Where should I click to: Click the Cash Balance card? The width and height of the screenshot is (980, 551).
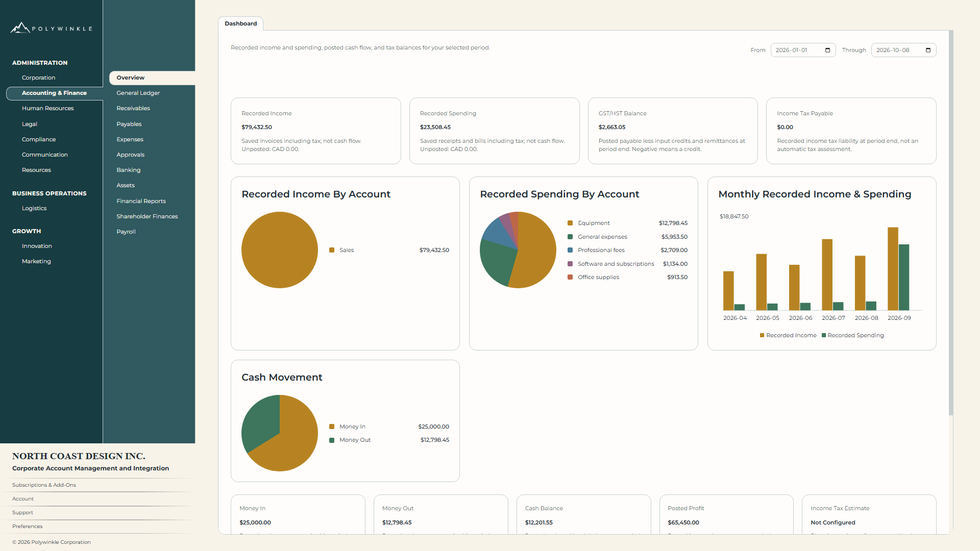[583, 514]
